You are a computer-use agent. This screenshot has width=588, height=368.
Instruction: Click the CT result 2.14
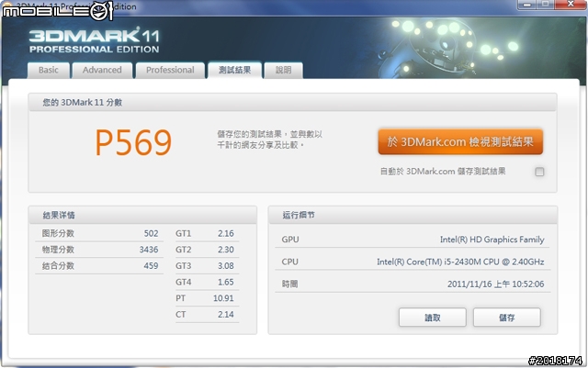(226, 315)
